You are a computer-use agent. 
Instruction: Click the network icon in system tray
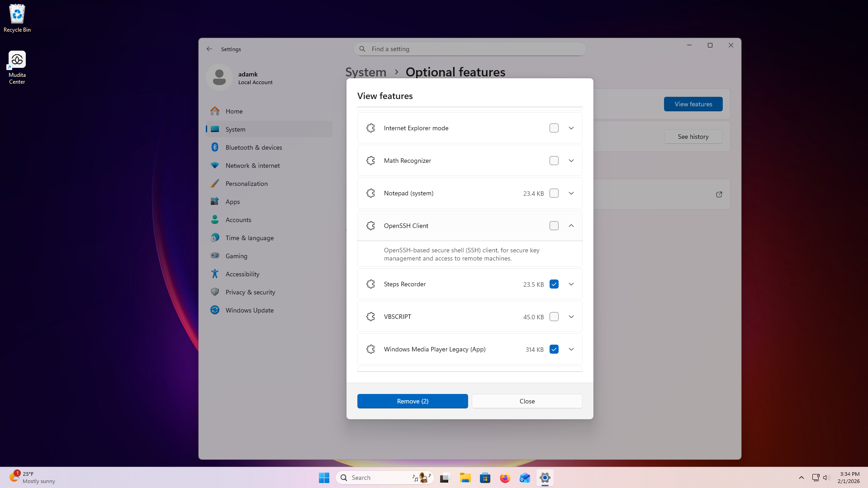816,478
